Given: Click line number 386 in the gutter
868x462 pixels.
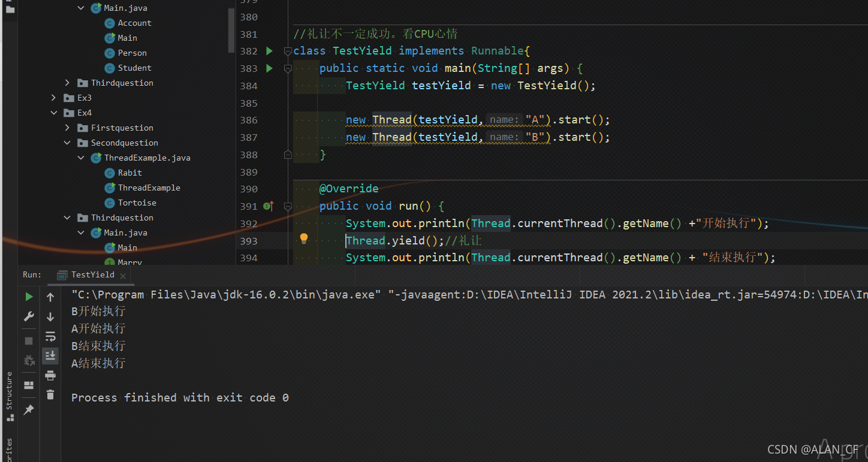Looking at the screenshot, I should [248, 120].
